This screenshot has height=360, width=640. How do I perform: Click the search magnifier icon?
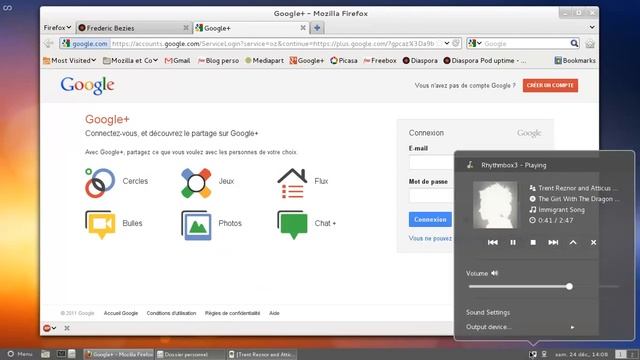574,43
